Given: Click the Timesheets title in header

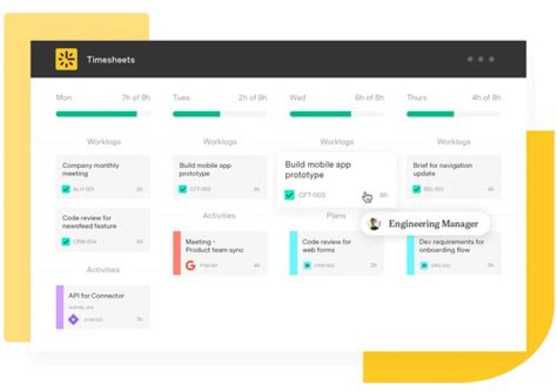Looking at the screenshot, I should coord(111,60).
